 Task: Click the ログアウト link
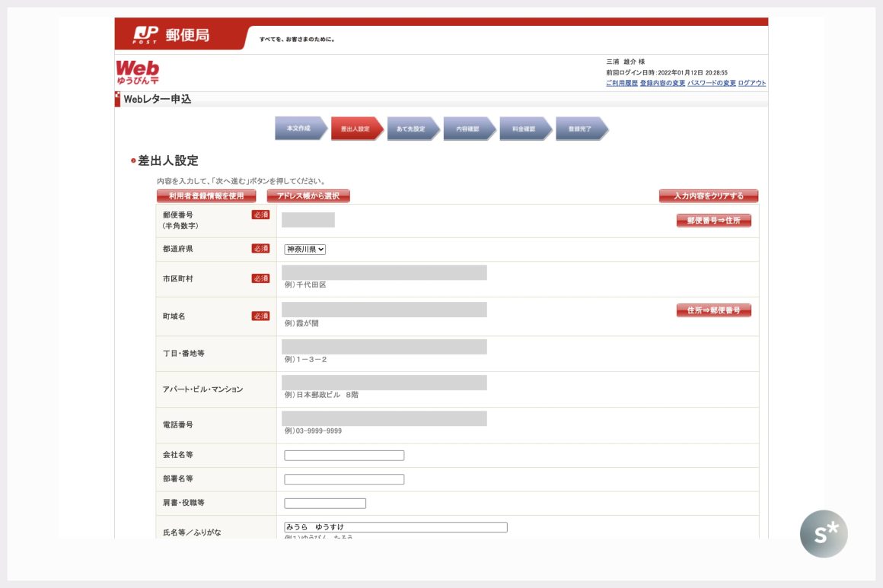[x=751, y=83]
